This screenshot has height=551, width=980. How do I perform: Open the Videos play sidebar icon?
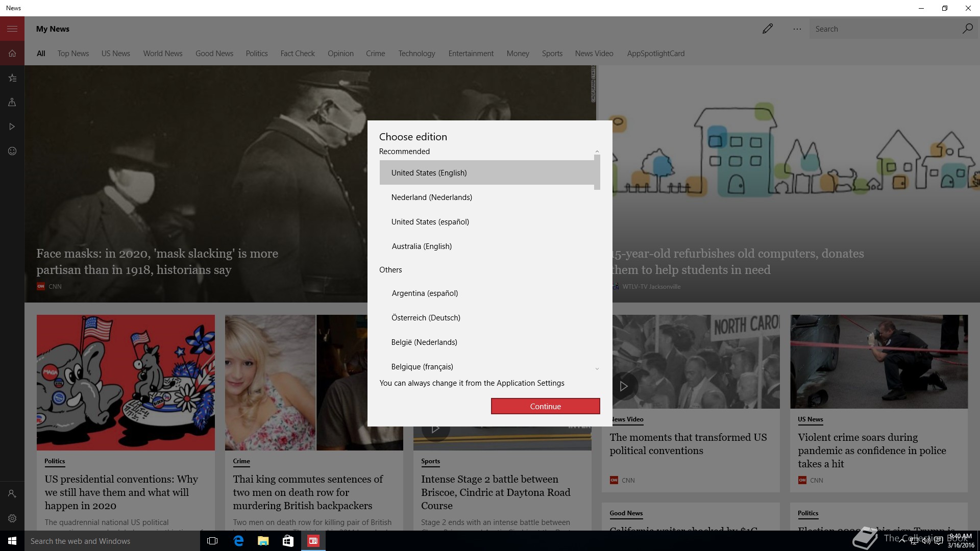click(x=12, y=127)
